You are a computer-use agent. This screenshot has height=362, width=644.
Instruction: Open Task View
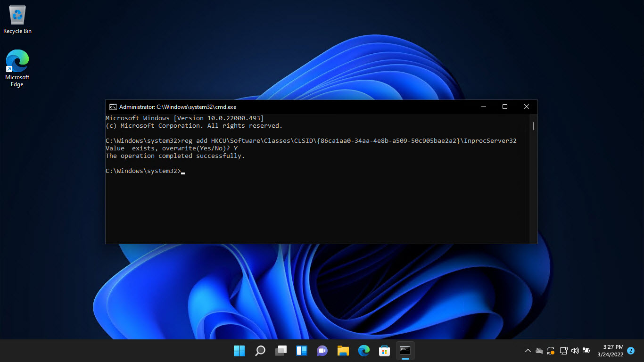click(281, 351)
